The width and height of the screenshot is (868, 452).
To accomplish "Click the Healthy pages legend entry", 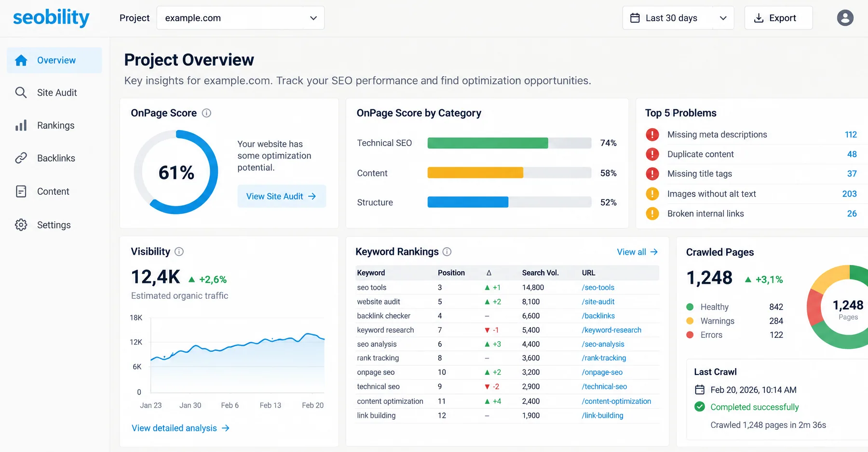I will (734, 307).
